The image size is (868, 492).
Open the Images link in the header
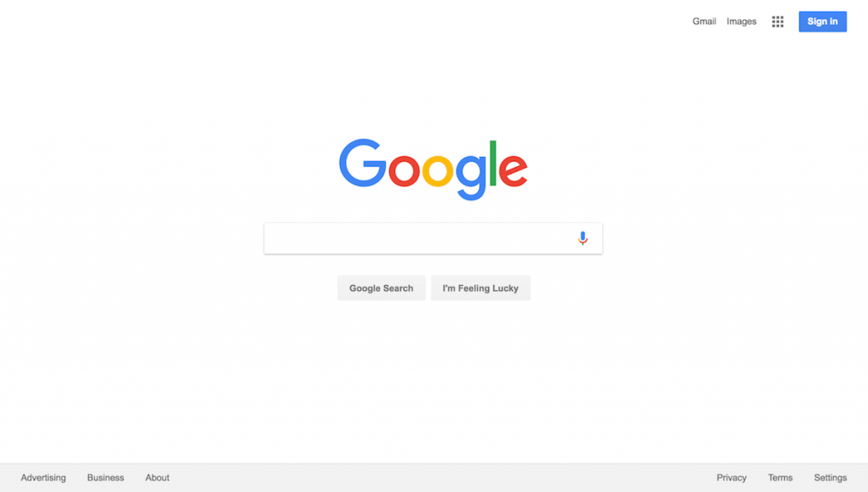pos(741,21)
